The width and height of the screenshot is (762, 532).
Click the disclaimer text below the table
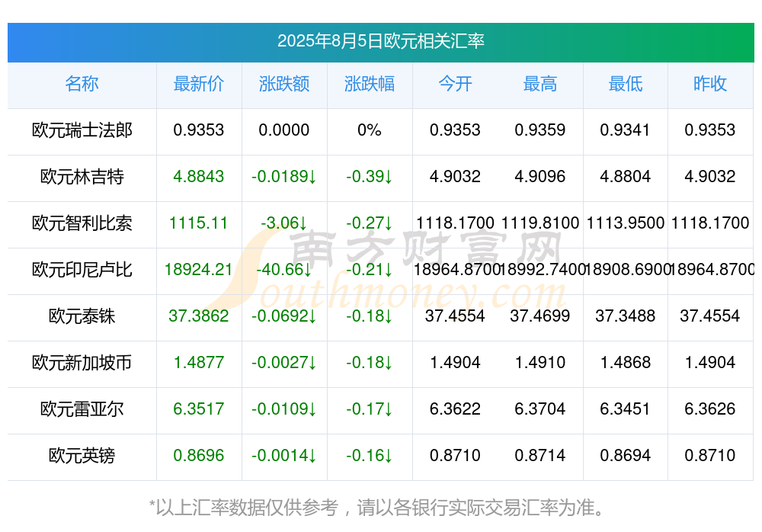click(x=377, y=508)
